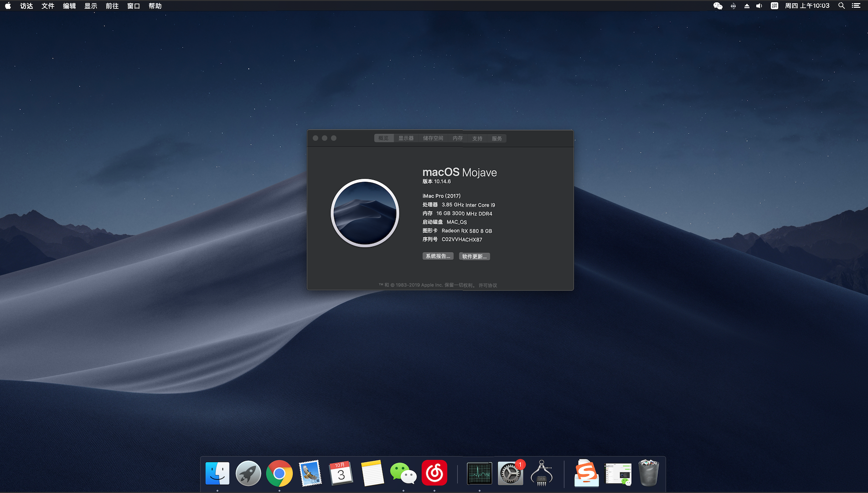
Task: Open the Trash at the end of the Dock
Action: click(x=649, y=473)
